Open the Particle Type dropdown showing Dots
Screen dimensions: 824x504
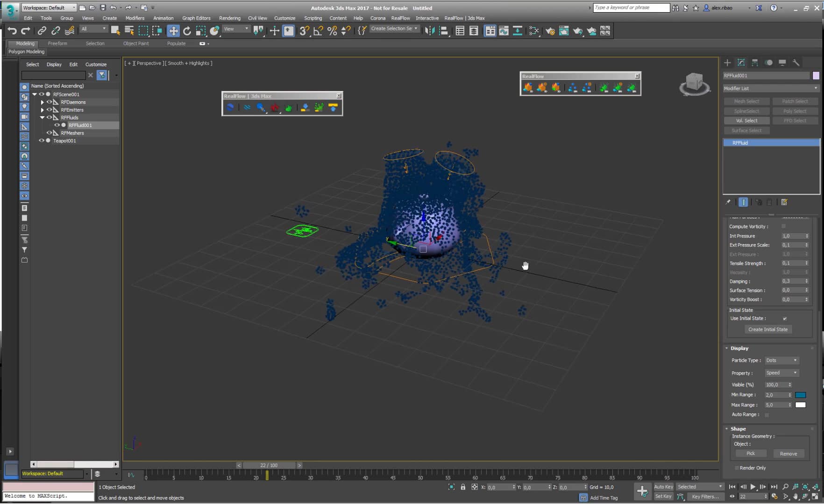[x=781, y=360]
